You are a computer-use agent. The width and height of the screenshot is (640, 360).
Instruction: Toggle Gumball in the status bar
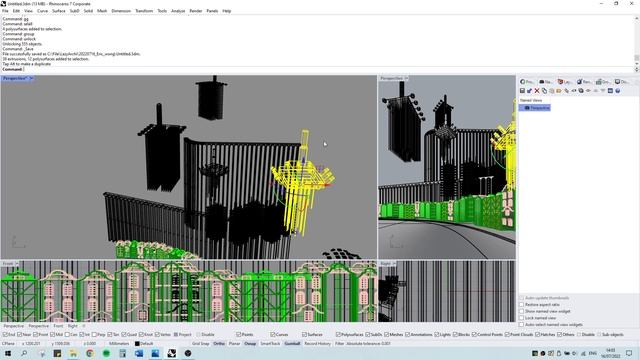pyautogui.click(x=292, y=344)
